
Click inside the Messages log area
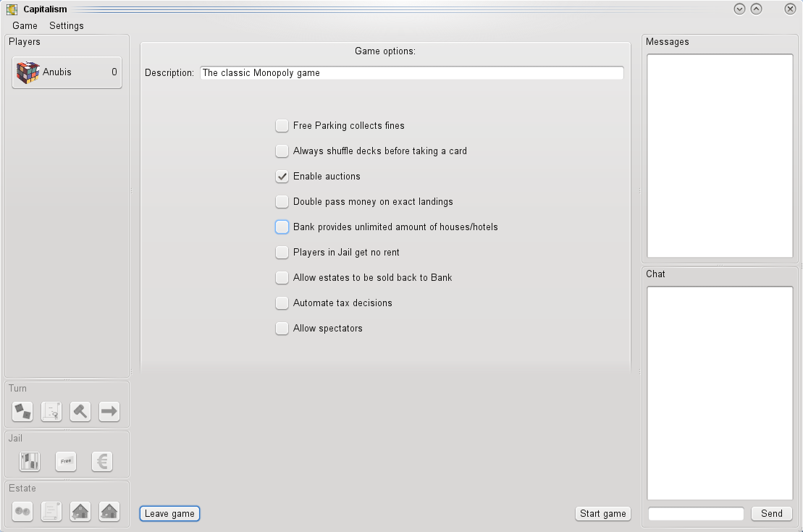click(x=720, y=156)
